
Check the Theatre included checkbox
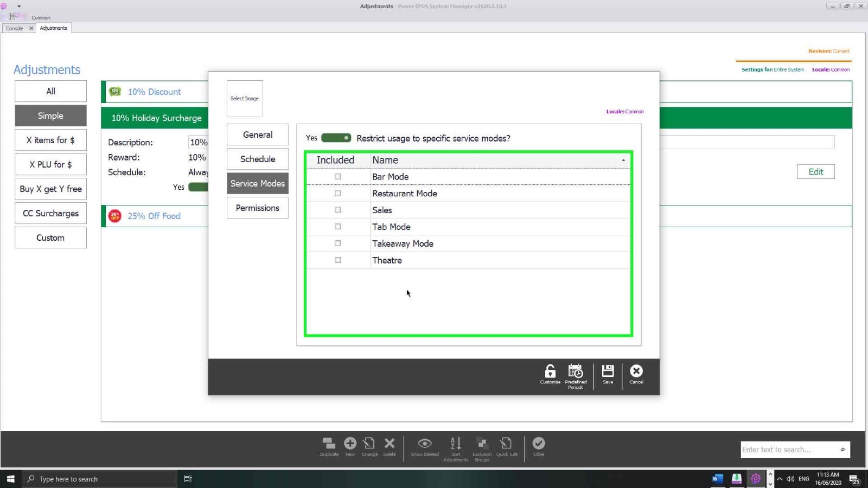click(x=338, y=260)
